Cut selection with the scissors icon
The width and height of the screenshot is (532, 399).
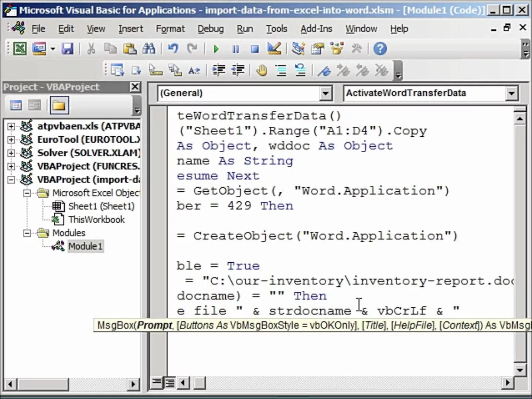pyautogui.click(x=91, y=48)
